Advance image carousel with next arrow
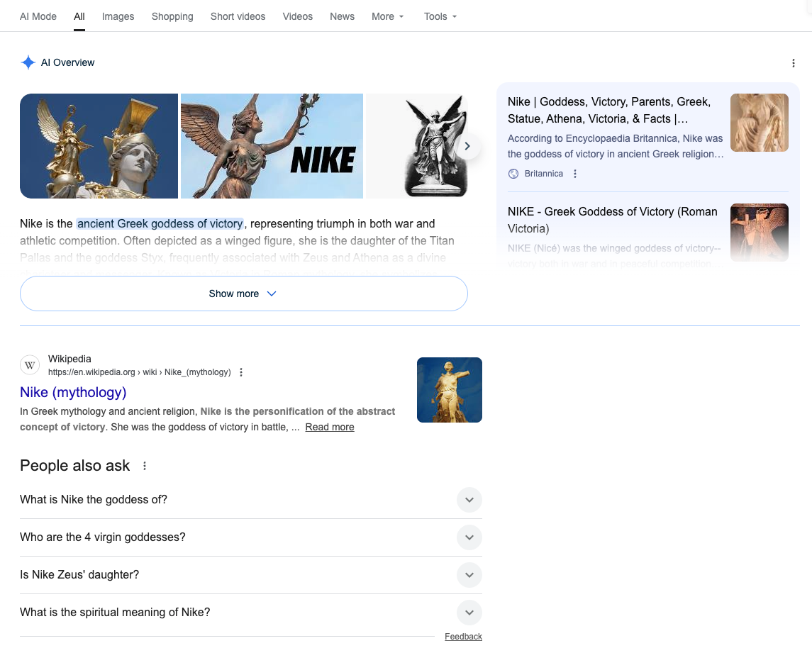 click(x=467, y=146)
